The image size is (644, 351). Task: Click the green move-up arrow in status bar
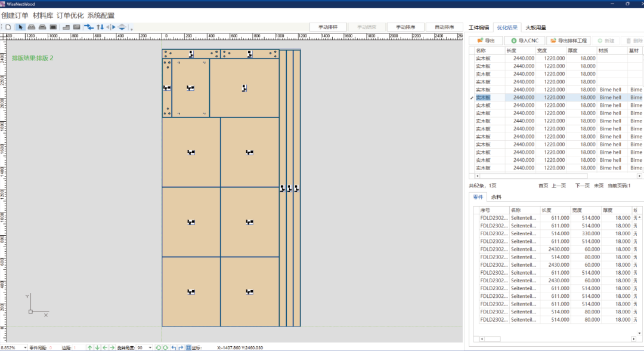pos(90,347)
